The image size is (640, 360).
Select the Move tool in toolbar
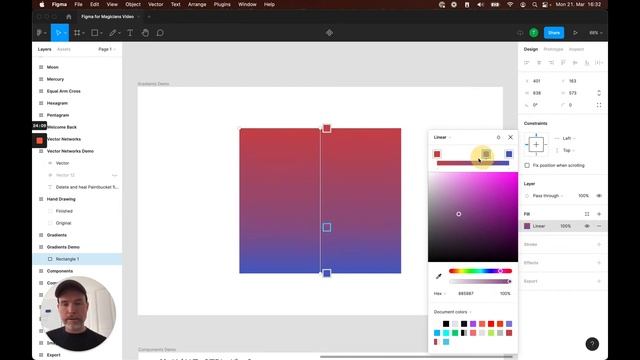[x=58, y=33]
